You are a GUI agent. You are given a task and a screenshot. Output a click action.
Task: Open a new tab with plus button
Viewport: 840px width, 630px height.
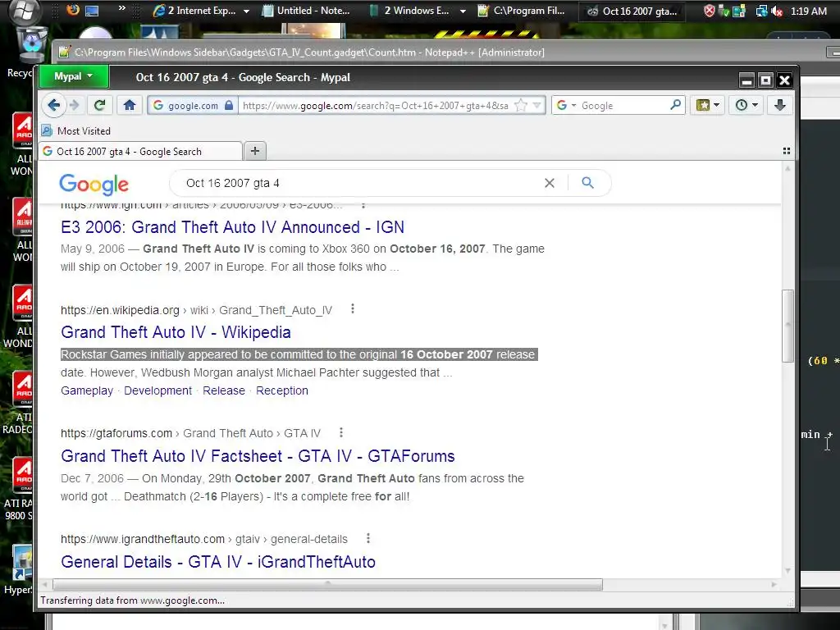[x=255, y=151]
